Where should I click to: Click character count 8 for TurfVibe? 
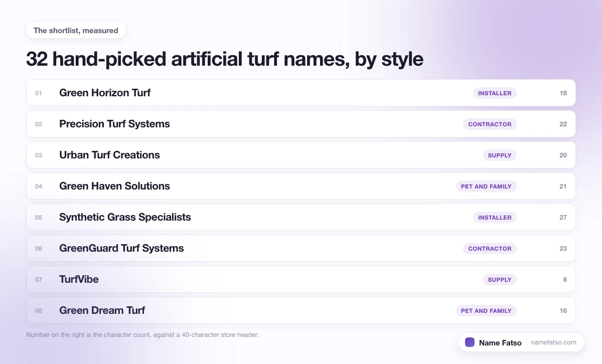click(565, 279)
